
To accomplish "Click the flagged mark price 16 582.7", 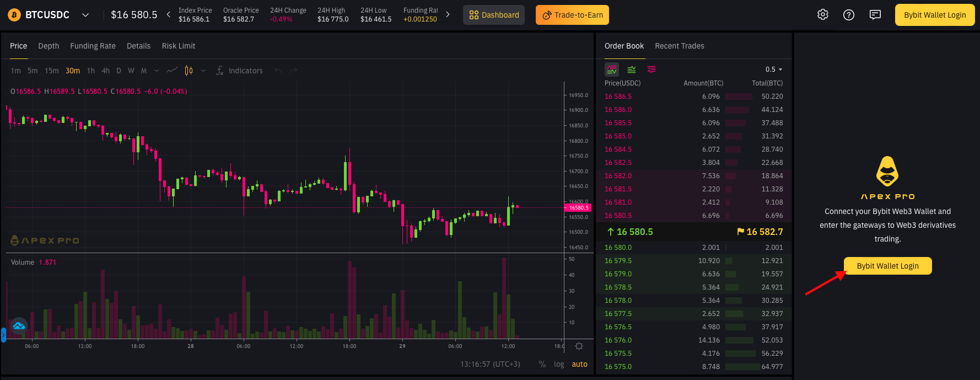I will 760,232.
